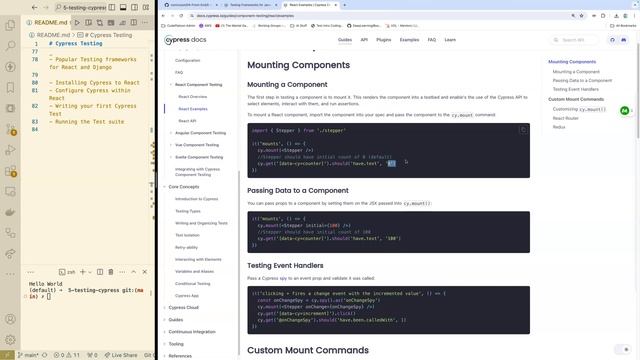Open Bookmarks view in VS Code activity bar
This screenshot has height=360, width=640.
pyautogui.click(x=10, y=87)
